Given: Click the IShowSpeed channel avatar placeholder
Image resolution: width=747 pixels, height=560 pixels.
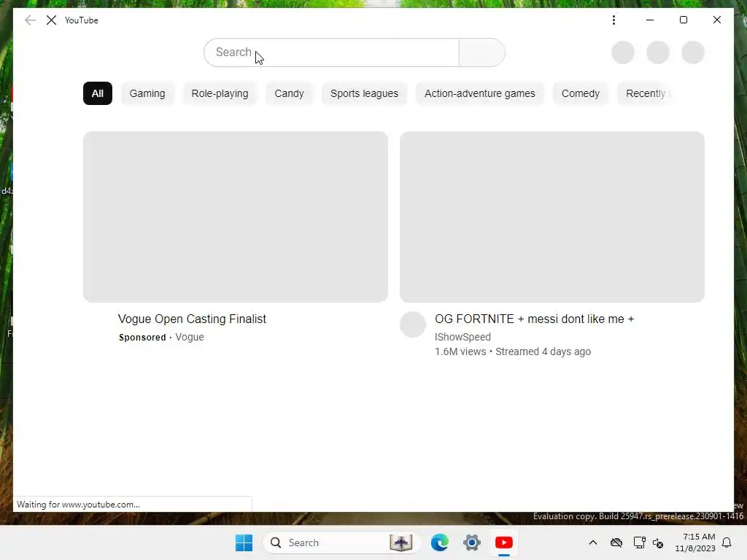Looking at the screenshot, I should coord(413,324).
